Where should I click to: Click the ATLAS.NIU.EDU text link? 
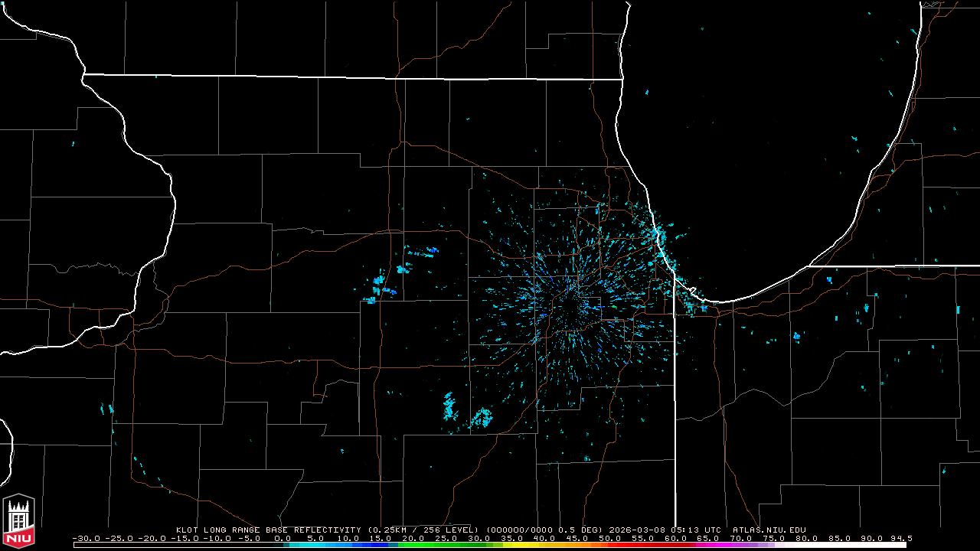pos(769,530)
